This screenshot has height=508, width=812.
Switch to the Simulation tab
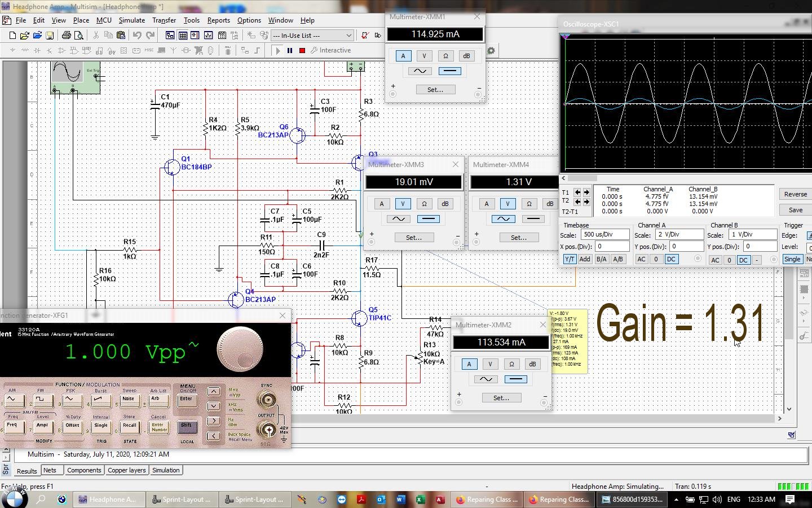(166, 470)
